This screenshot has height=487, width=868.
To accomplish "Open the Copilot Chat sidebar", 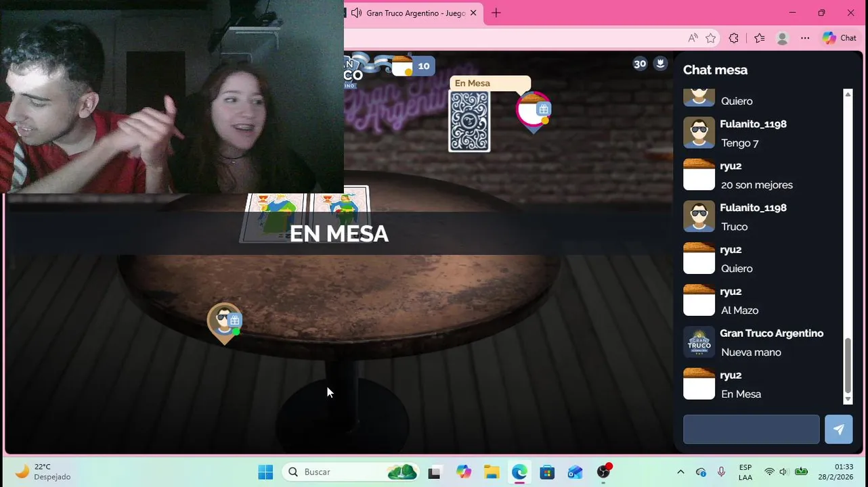I will tap(840, 38).
